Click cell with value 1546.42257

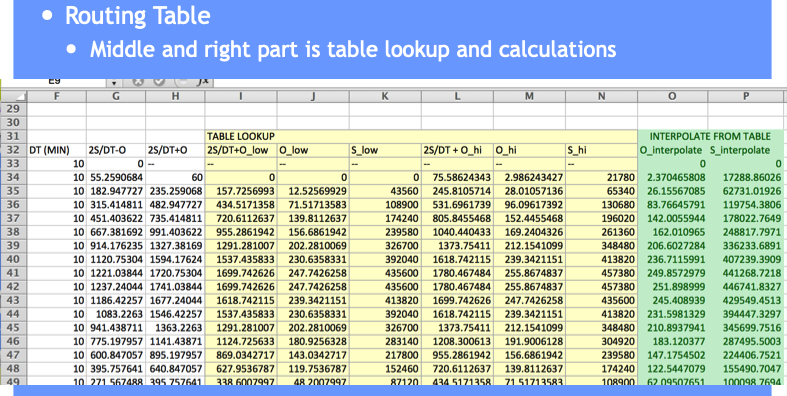pos(175,314)
